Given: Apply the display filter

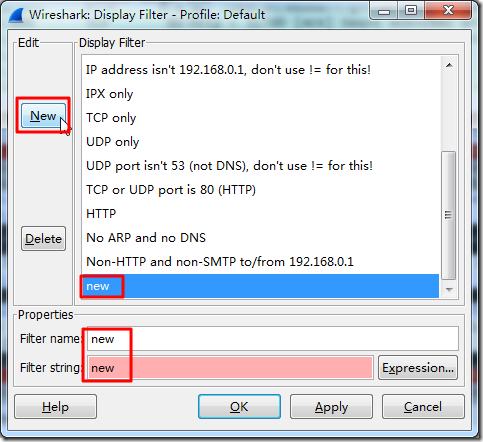Looking at the screenshot, I should 331,407.
